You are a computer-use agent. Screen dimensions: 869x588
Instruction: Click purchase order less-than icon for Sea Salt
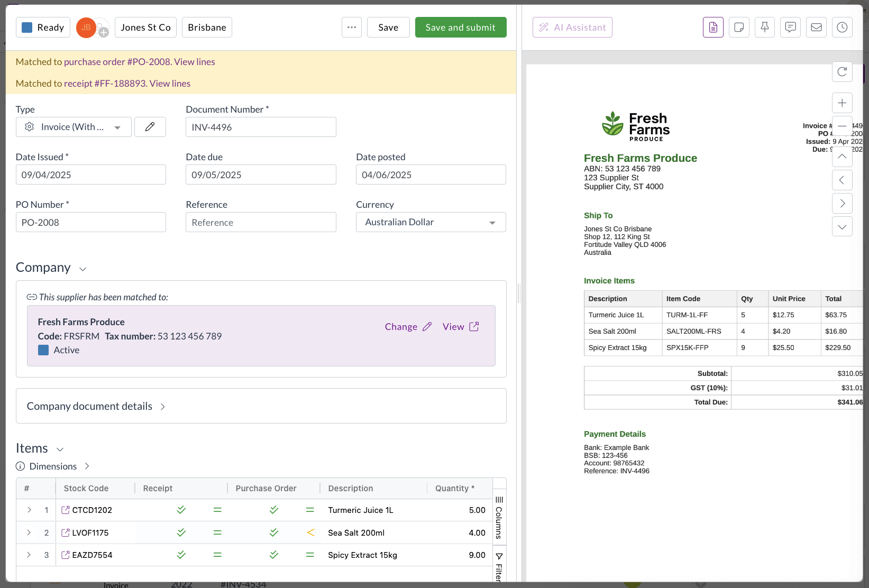[x=310, y=533]
